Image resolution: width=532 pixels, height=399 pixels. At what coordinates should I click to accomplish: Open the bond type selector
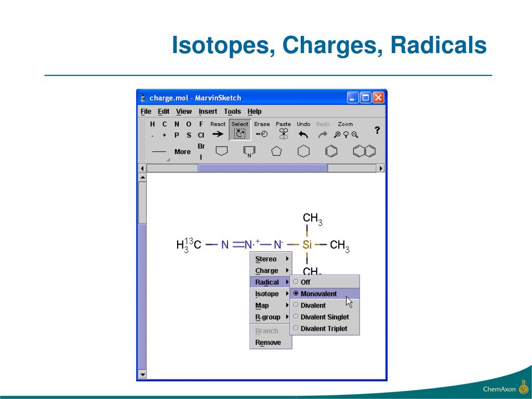tap(159, 152)
